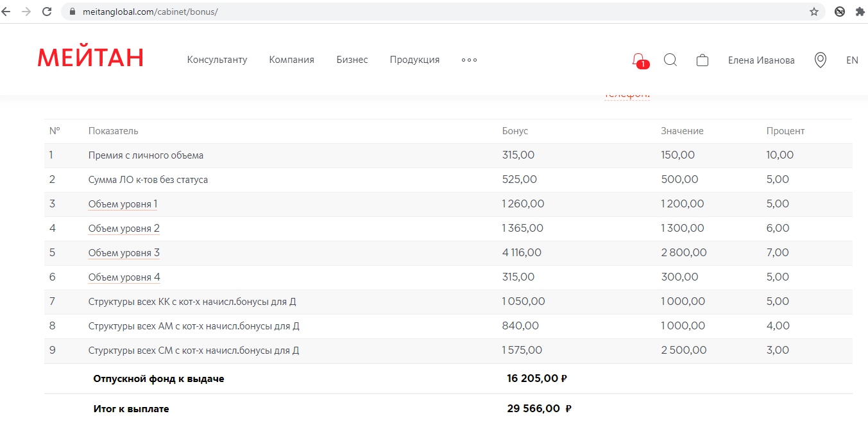Open the Объем уровня 4 link
The height and width of the screenshot is (434, 868).
click(x=124, y=277)
